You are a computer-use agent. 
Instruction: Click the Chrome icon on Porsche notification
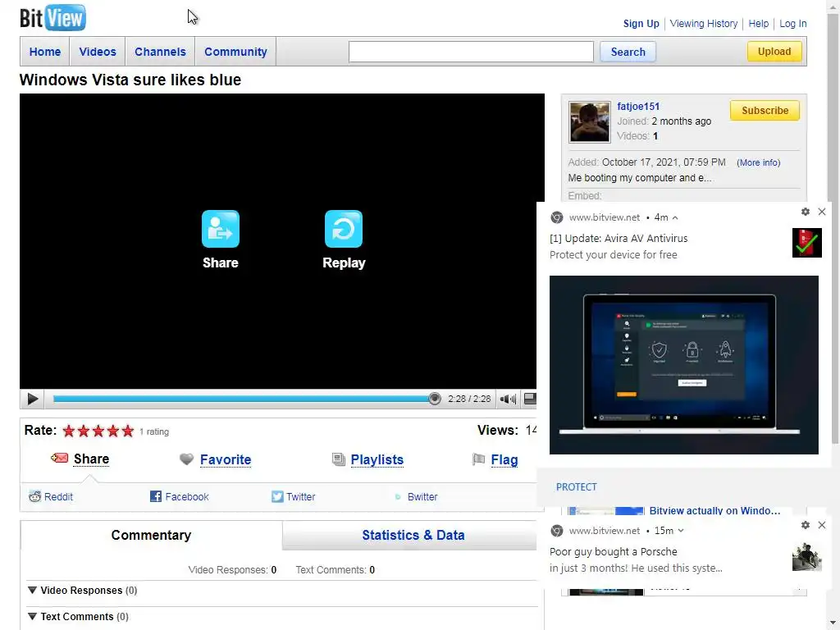click(x=557, y=531)
